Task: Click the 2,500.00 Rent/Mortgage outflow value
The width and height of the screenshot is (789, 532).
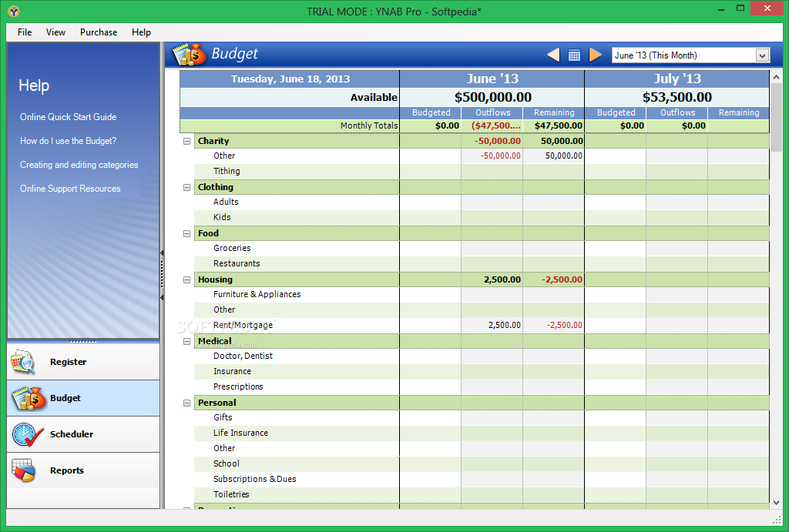Action: coord(504,326)
